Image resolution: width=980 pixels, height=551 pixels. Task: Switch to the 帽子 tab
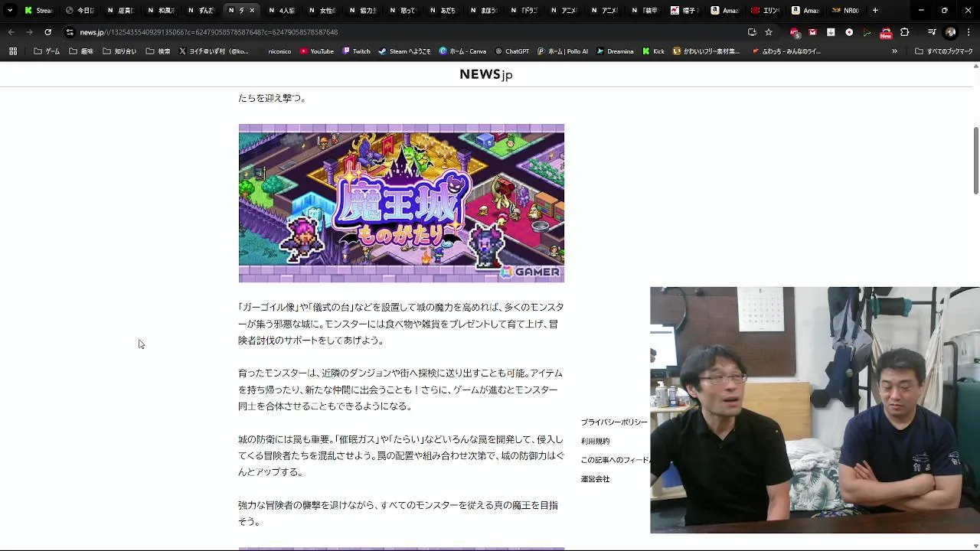(686, 10)
